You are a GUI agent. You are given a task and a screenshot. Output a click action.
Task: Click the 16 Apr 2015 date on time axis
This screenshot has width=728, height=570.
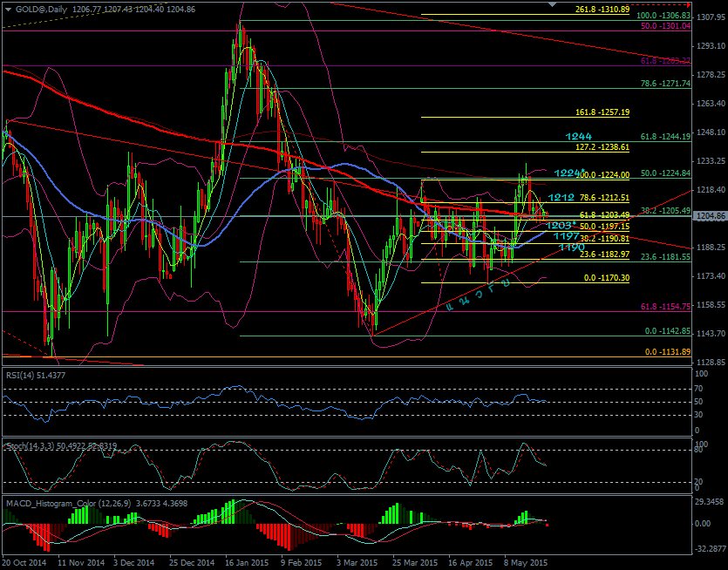tap(472, 562)
